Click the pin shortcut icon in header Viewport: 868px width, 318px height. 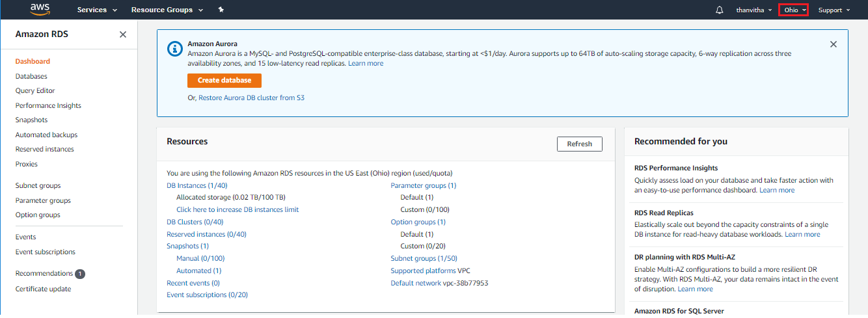pos(221,10)
